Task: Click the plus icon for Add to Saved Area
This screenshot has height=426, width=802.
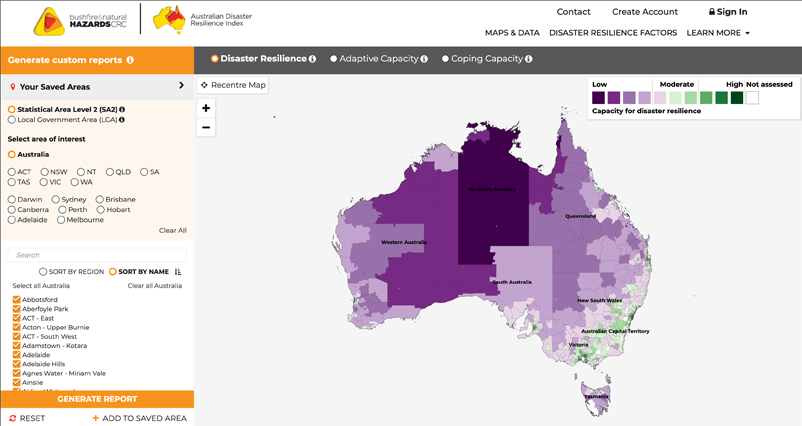Action: (96, 418)
